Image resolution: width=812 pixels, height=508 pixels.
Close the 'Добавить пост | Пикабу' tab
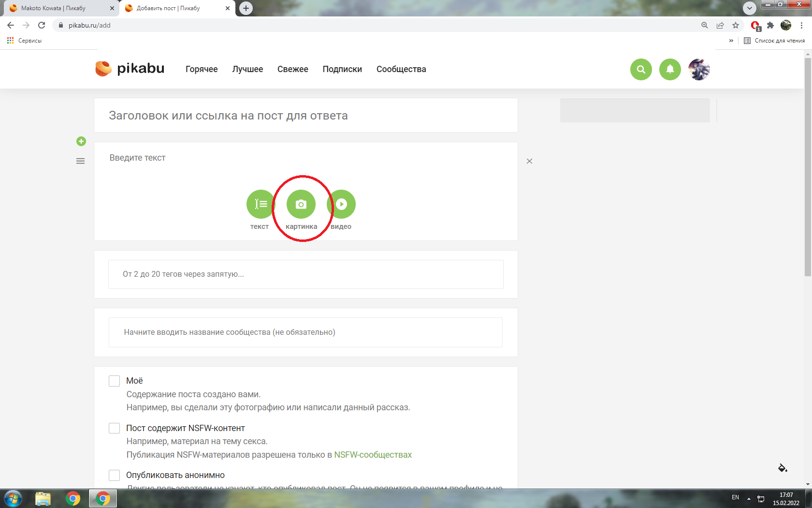pyautogui.click(x=228, y=8)
